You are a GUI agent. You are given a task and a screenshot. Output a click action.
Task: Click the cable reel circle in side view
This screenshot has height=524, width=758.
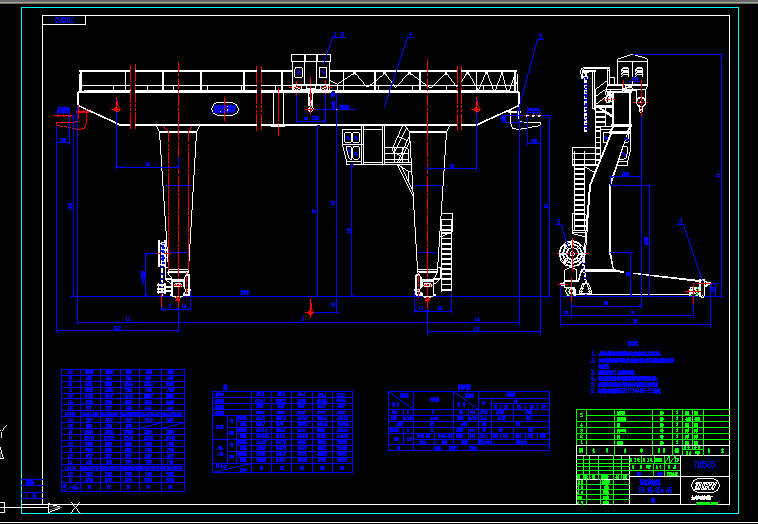[x=573, y=254]
